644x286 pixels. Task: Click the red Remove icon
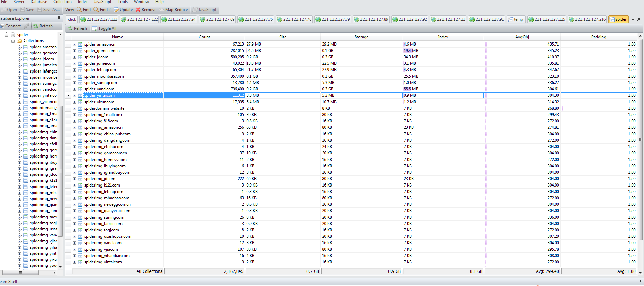(x=138, y=10)
